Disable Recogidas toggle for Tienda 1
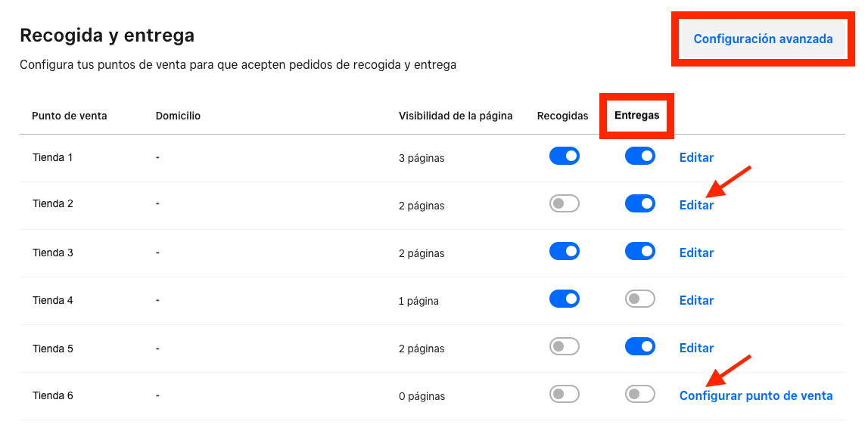 point(564,156)
